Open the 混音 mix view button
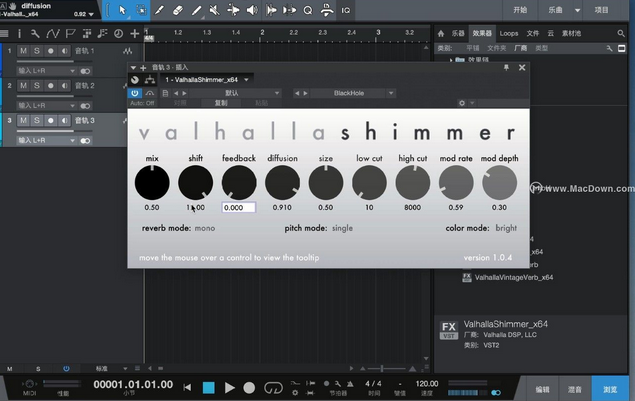 pyautogui.click(x=574, y=389)
